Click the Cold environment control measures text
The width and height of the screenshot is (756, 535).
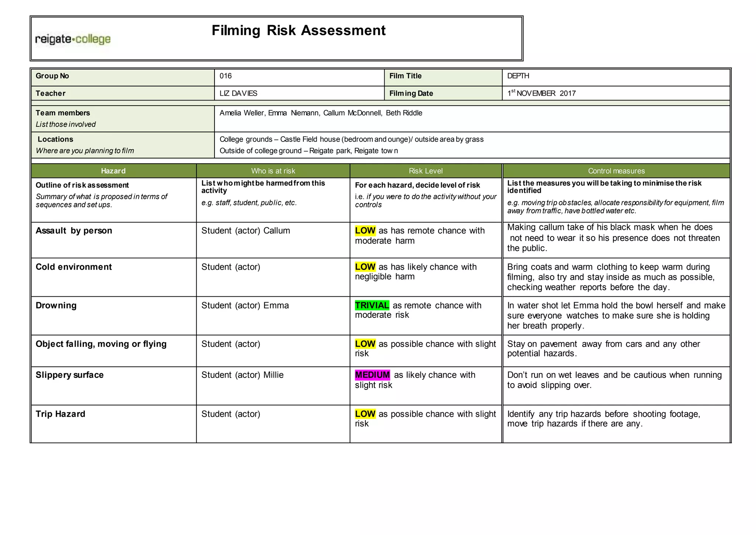point(611,277)
